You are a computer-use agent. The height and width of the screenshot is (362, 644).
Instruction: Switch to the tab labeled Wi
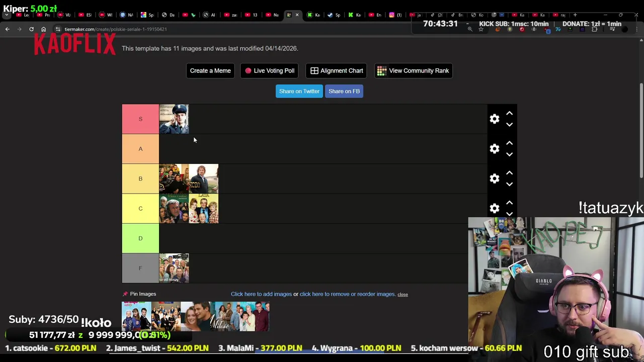click(105, 15)
